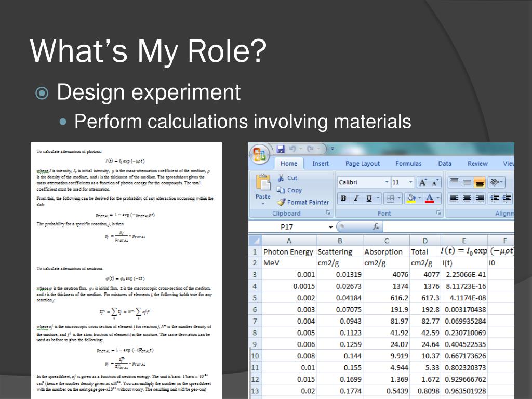Toggle Center horizontal alignment
This screenshot has width=532, height=399.
tap(467, 198)
